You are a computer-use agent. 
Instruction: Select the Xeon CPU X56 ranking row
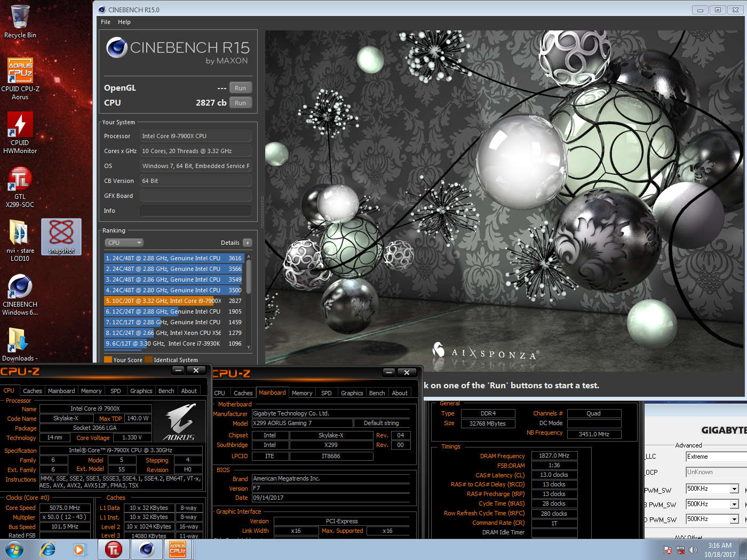pos(174,333)
